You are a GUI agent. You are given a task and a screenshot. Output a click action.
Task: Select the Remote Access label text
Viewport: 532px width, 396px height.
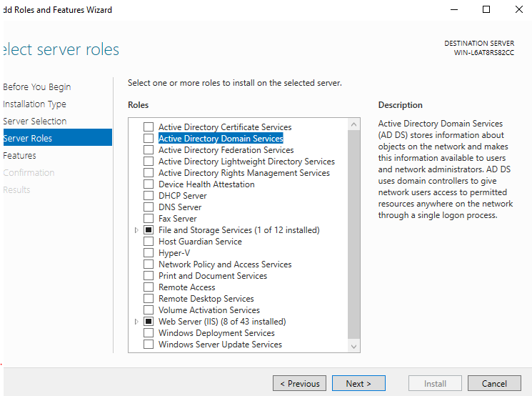(187, 287)
